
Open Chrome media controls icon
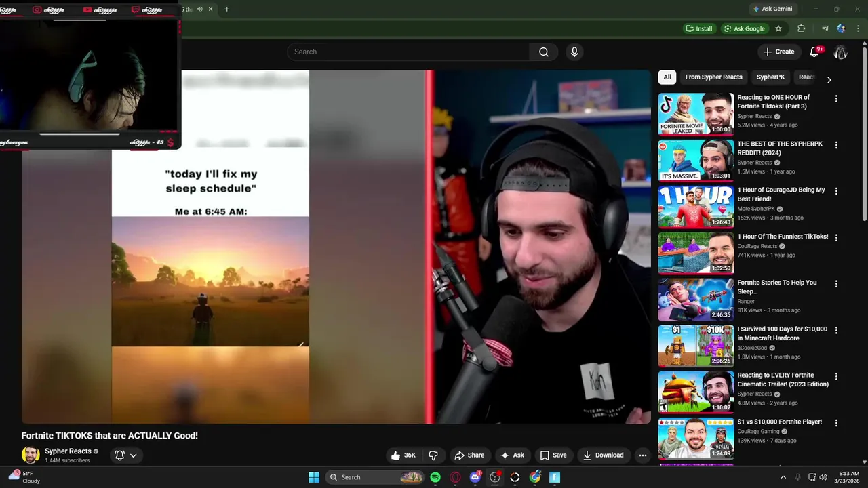click(x=825, y=28)
